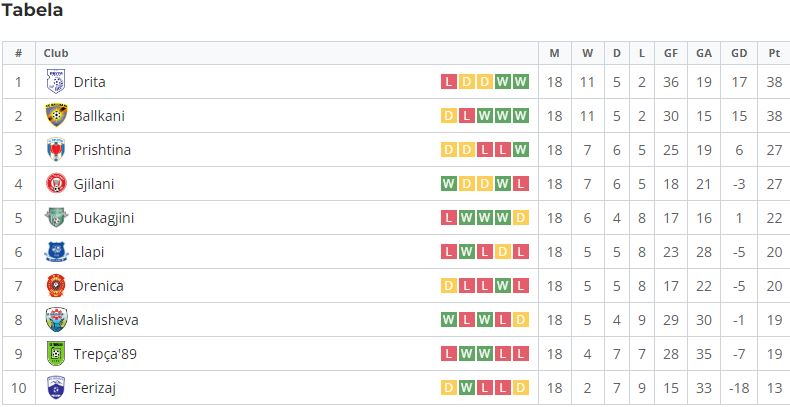Click the Prishtina club crest icon
The height and width of the screenshot is (407, 790).
(56, 150)
